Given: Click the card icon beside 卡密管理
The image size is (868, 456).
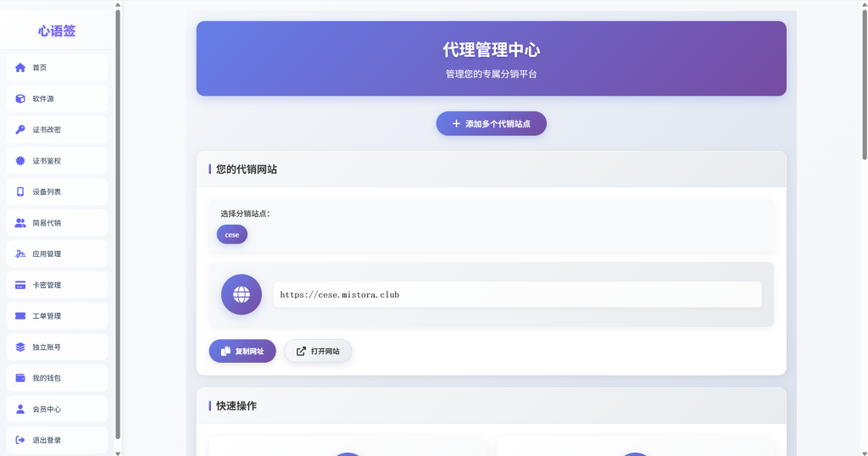Looking at the screenshot, I should pyautogui.click(x=20, y=285).
